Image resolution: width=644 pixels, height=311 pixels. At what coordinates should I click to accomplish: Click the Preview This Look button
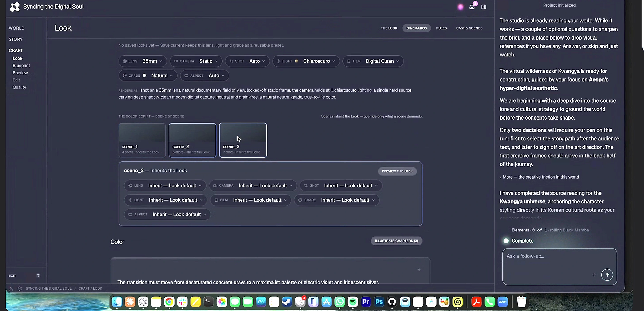click(397, 171)
